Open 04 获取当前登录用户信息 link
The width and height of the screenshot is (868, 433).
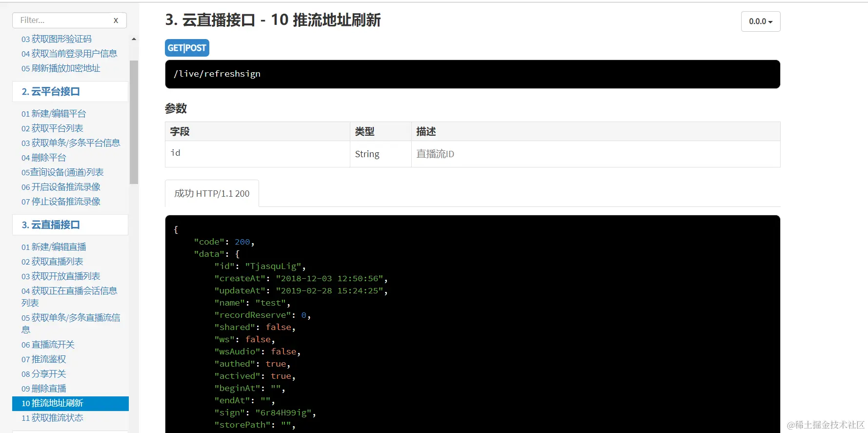click(69, 54)
